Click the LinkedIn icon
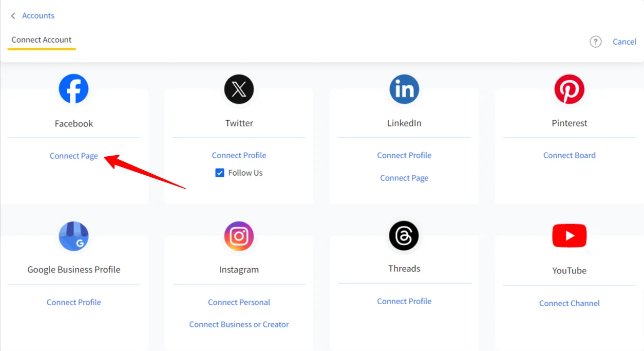This screenshot has height=351, width=644. coord(404,89)
